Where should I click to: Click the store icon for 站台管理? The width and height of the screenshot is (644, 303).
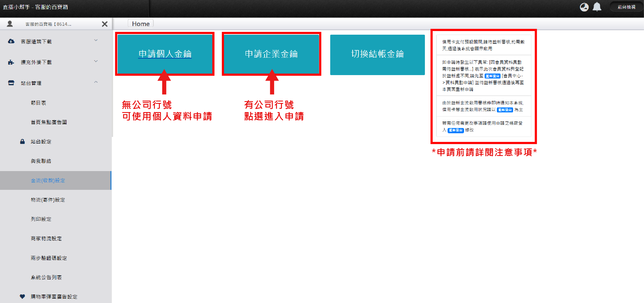click(11, 83)
